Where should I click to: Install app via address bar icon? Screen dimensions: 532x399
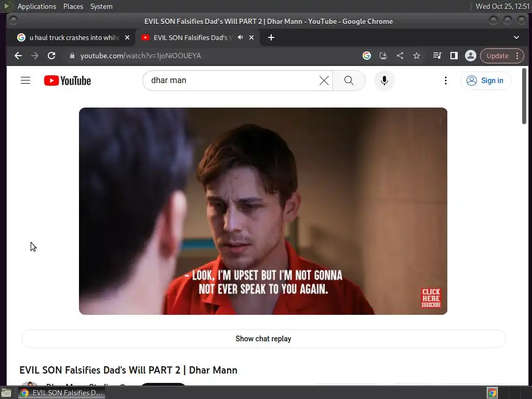pyautogui.click(x=383, y=56)
